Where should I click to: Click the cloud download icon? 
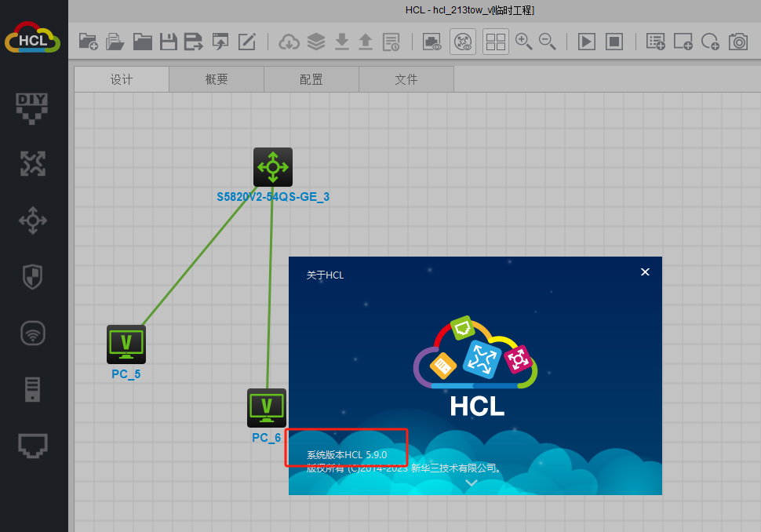(289, 42)
